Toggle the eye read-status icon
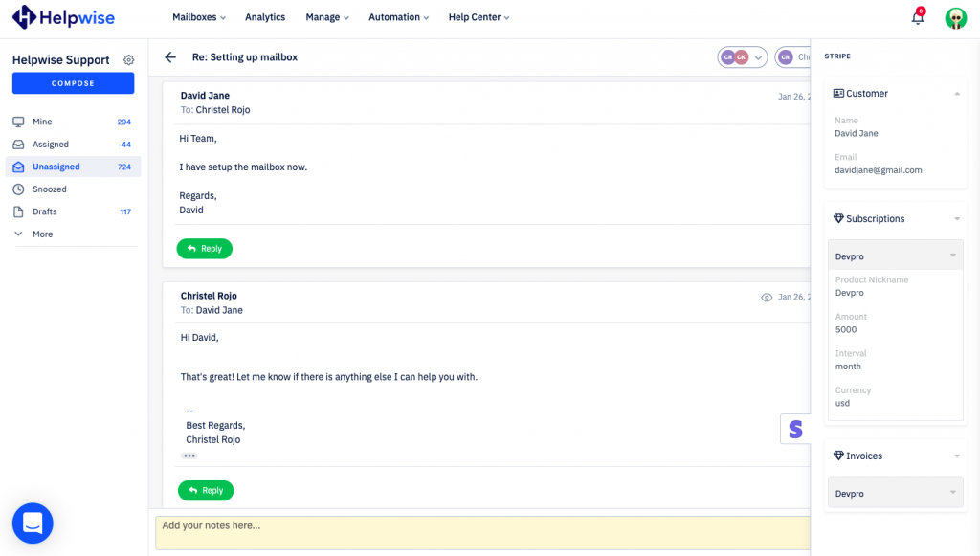 point(767,298)
